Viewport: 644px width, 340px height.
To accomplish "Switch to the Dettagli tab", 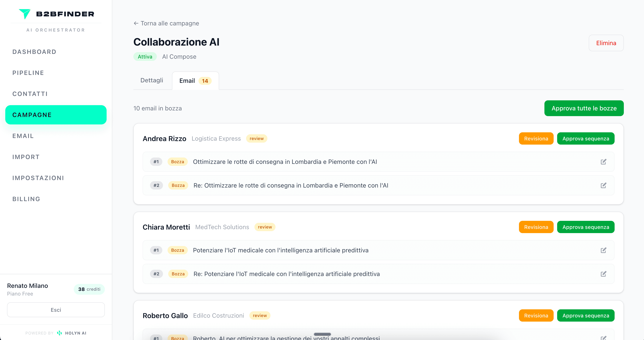I will click(152, 80).
